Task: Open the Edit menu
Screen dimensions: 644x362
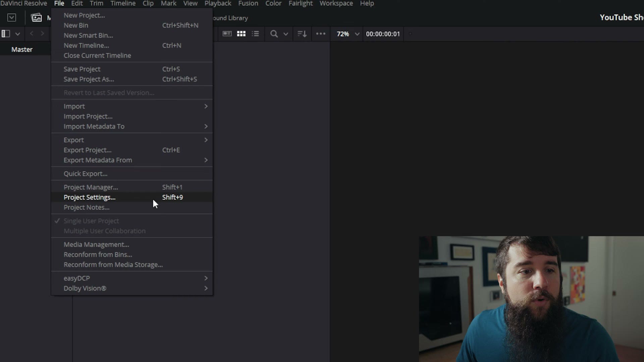Action: [x=77, y=3]
